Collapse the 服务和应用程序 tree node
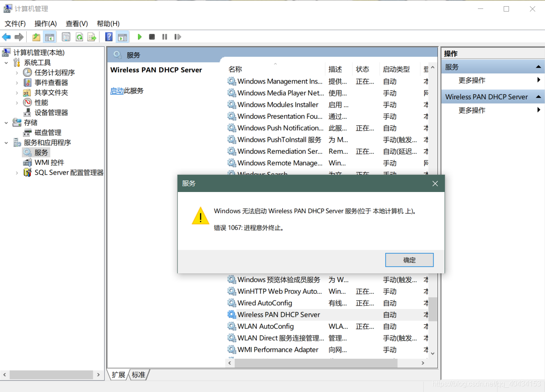The image size is (545, 392). point(6,143)
